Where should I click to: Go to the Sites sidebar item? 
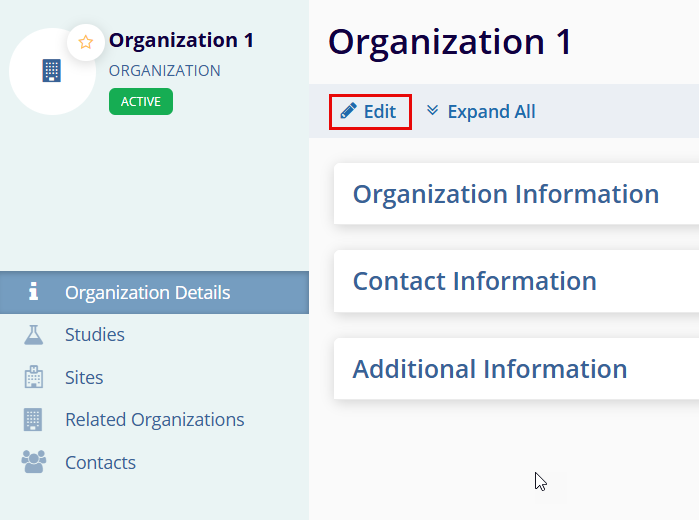84,378
